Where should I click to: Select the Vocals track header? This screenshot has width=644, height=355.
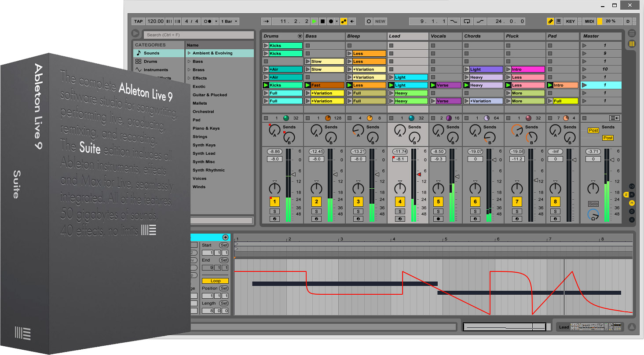click(x=445, y=36)
